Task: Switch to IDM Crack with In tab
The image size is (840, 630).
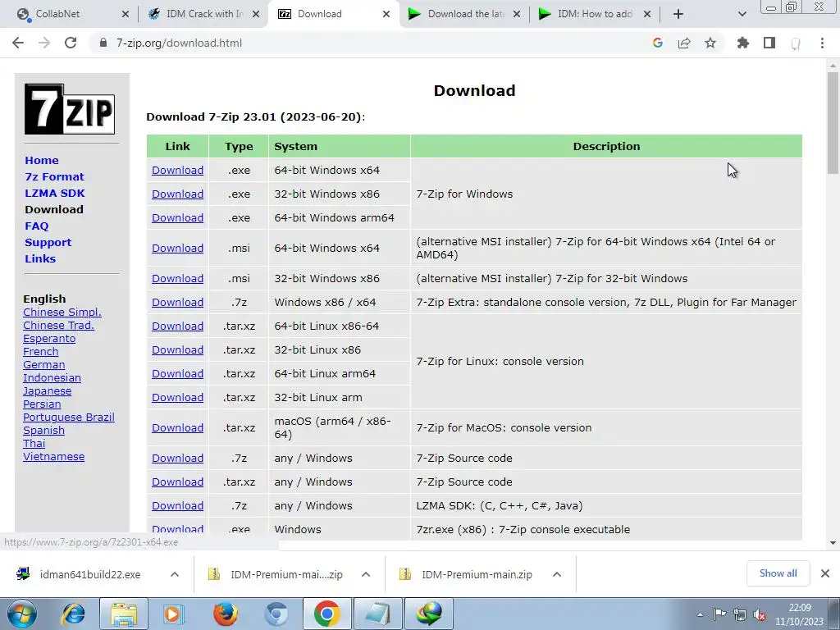Action: [x=203, y=14]
